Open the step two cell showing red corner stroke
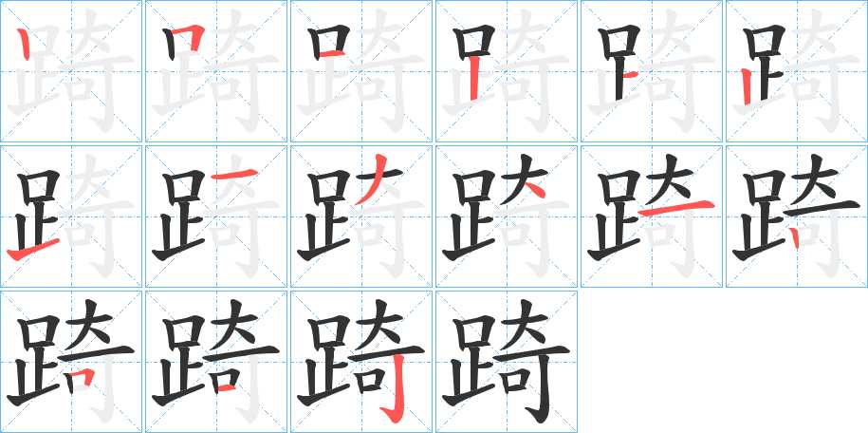This screenshot has height=433, width=868. pos(216,71)
